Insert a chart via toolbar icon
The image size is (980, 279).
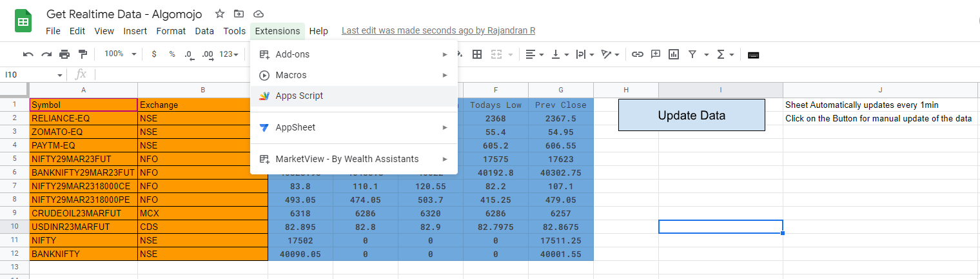click(x=674, y=54)
